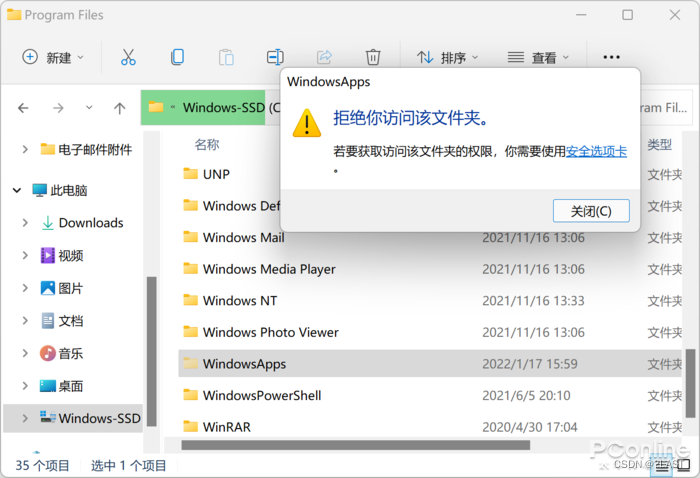Click the horizontal scrollbar of file list
This screenshot has width=700, height=478.
[x=356, y=445]
